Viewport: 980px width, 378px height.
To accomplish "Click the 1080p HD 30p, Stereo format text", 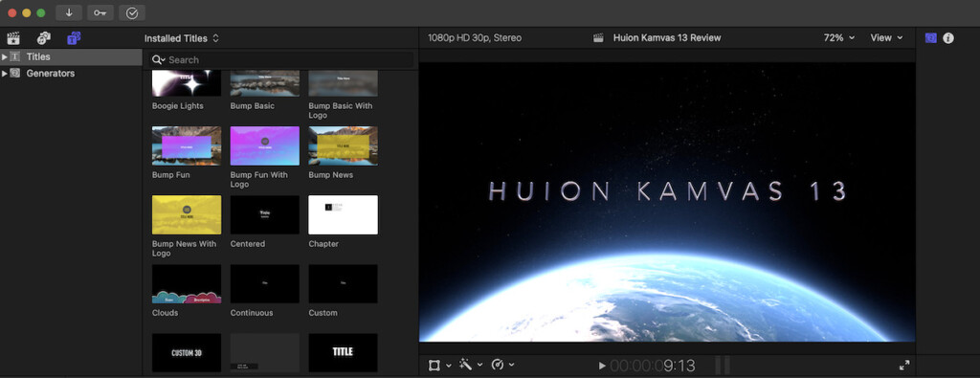I will (475, 38).
